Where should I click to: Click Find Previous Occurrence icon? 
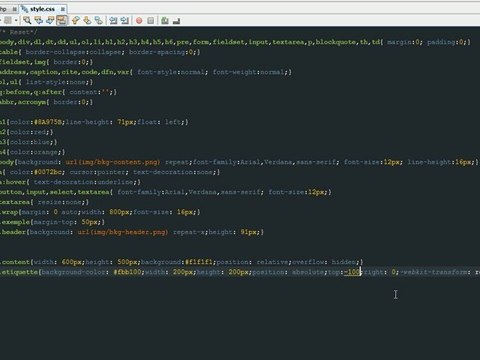pos(39,21)
